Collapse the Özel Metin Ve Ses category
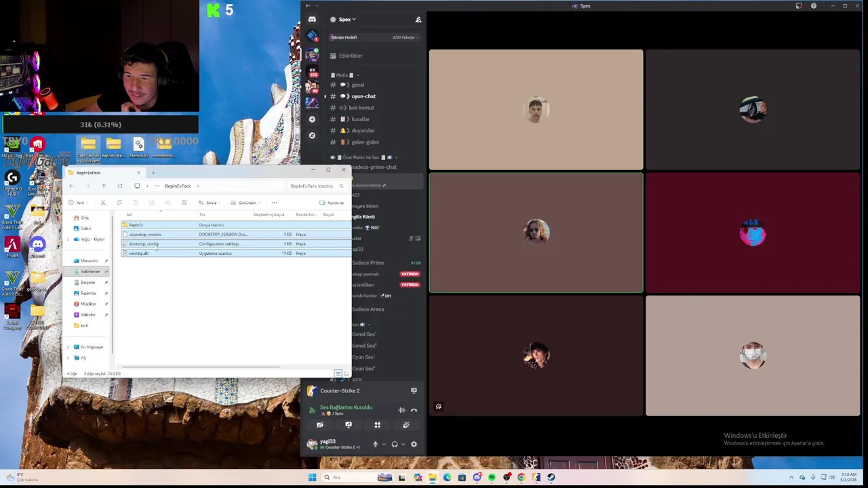This screenshot has width=868, height=488. [x=364, y=157]
